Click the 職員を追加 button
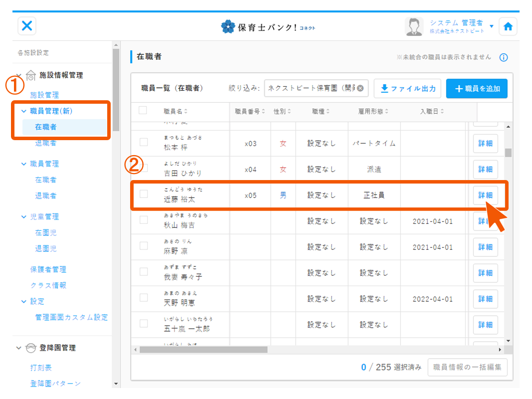The height and width of the screenshot is (399, 532). tap(476, 89)
